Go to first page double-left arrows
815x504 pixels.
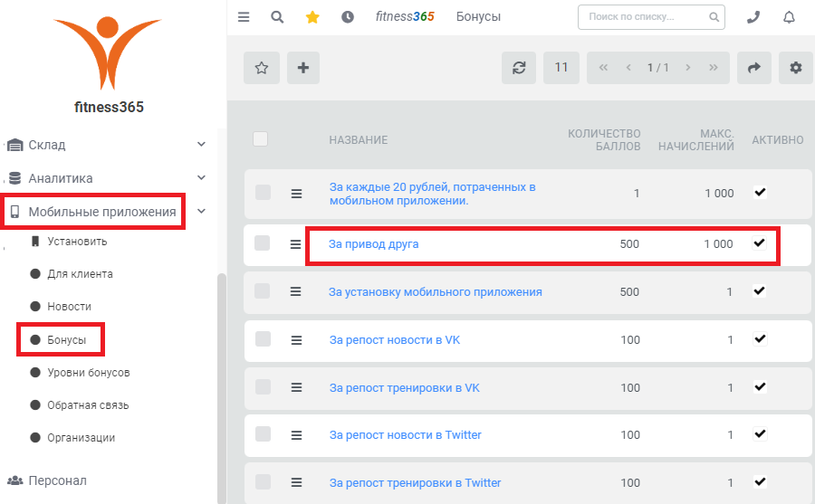click(x=603, y=68)
